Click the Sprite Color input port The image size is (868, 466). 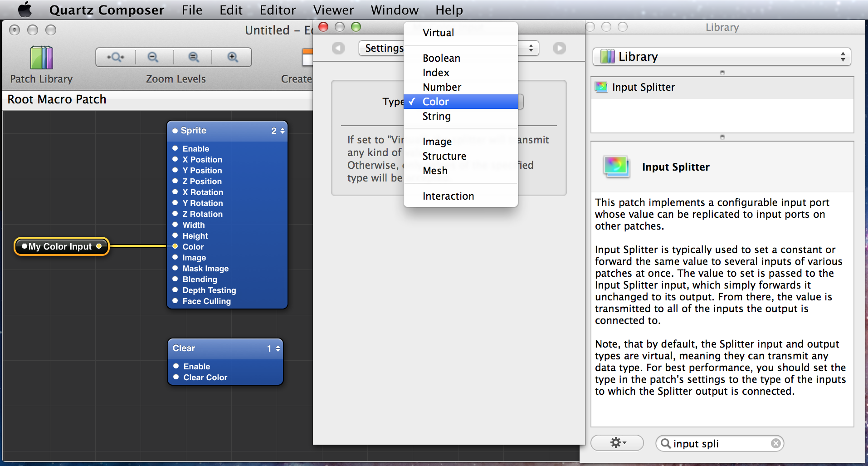pos(175,246)
